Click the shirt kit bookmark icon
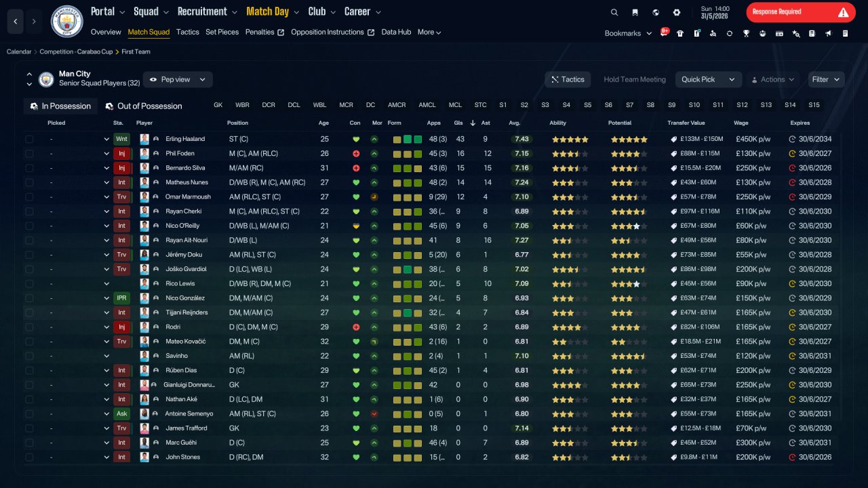 pos(680,33)
